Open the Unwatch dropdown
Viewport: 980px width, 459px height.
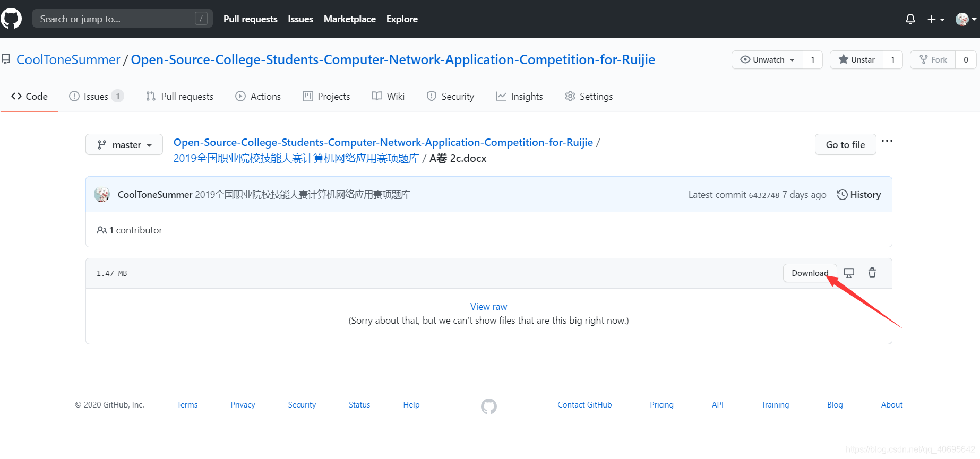[x=768, y=59]
